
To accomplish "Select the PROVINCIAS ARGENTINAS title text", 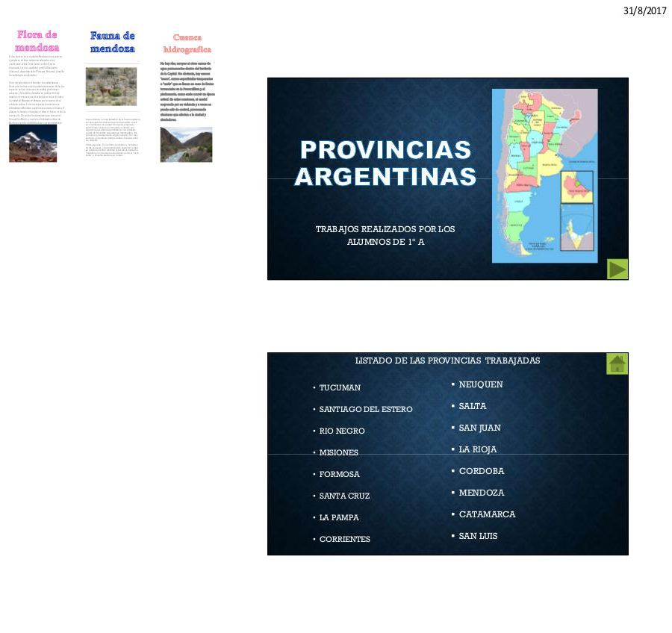I will tap(385, 163).
